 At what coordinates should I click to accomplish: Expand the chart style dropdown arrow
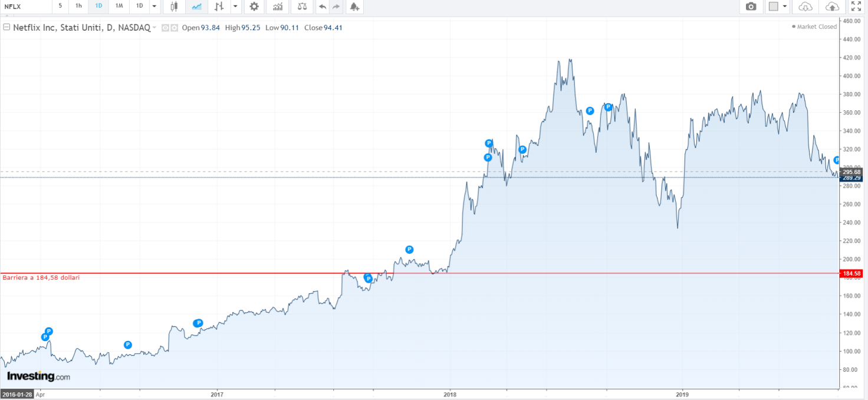pos(236,6)
